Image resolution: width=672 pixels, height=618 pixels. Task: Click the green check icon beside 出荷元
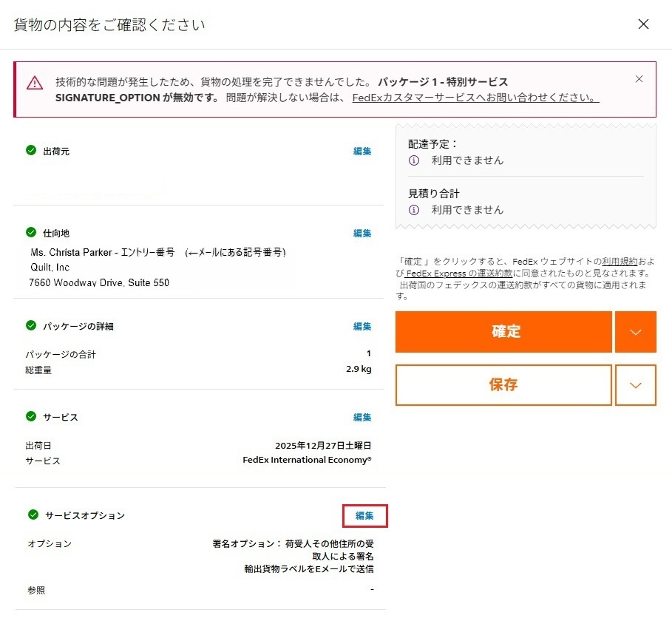click(x=31, y=150)
